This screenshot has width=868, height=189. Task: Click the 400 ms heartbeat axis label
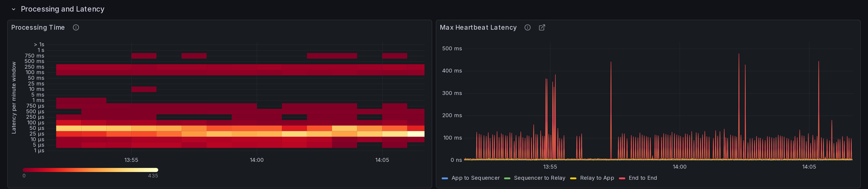coord(452,71)
